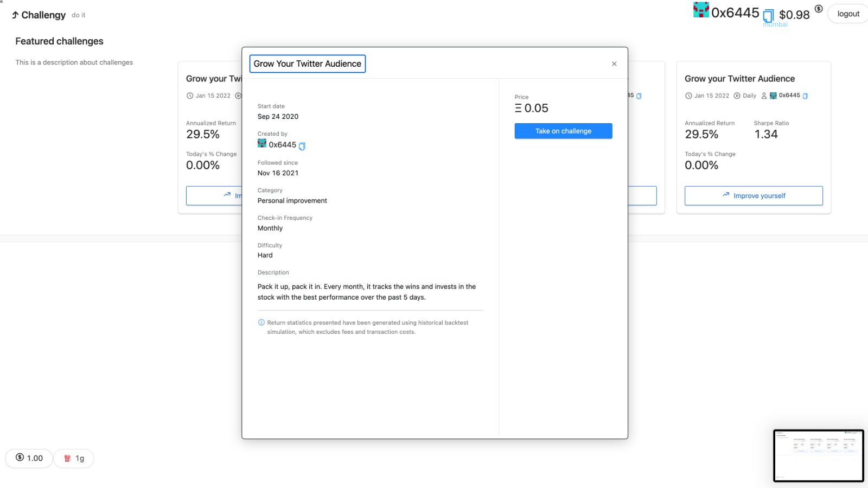
Task: Click the header dollar coin icon
Action: (818, 9)
